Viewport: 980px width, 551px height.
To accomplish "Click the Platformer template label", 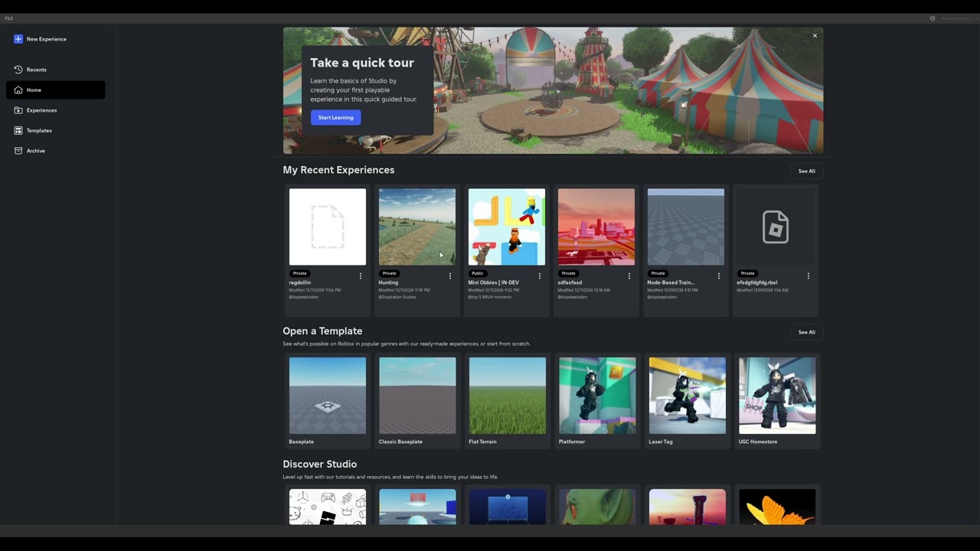I will (x=572, y=442).
